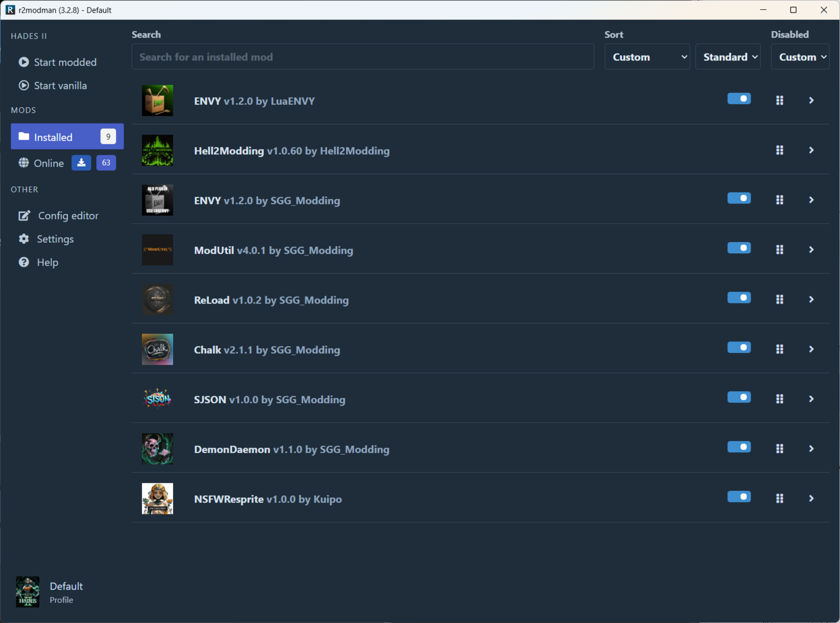Click the Chalk mod icon

(157, 350)
